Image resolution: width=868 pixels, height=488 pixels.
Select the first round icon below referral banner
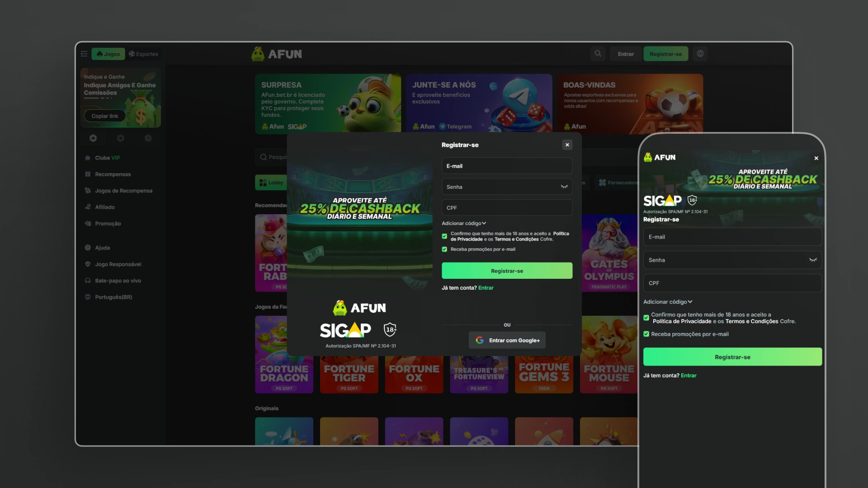click(x=93, y=138)
